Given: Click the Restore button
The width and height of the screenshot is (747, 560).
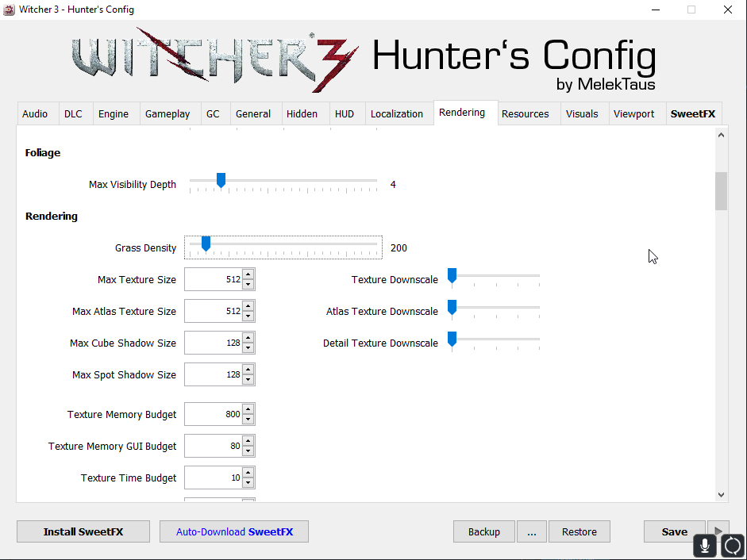Looking at the screenshot, I should click(x=580, y=531).
